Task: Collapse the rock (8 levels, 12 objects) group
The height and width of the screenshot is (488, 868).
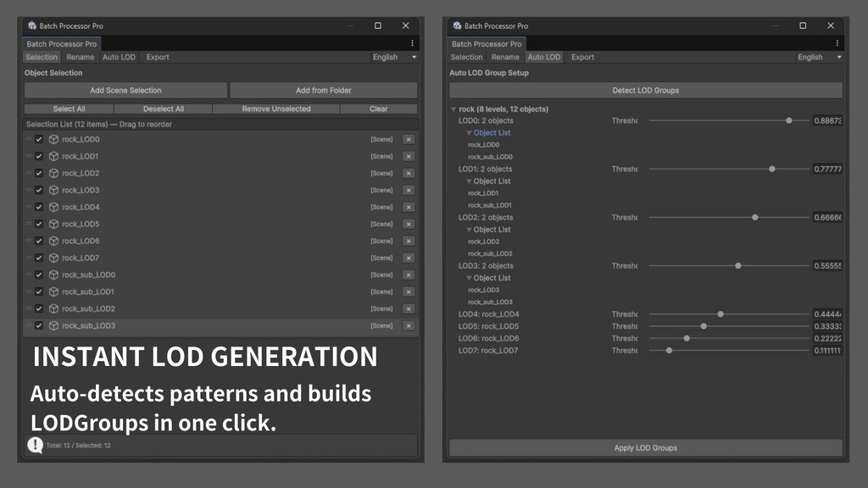Action: click(453, 108)
